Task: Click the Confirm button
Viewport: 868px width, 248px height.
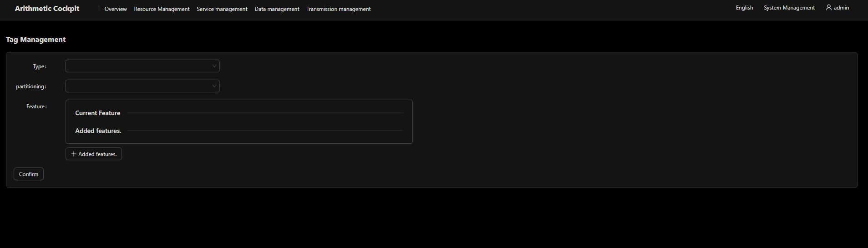Action: point(29,174)
